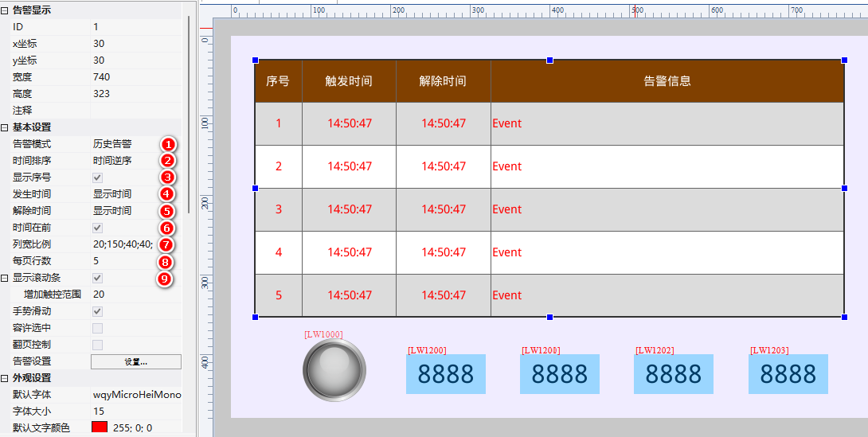Click the 告警信息 column header
Screen dimensions: 868x437
coord(667,81)
